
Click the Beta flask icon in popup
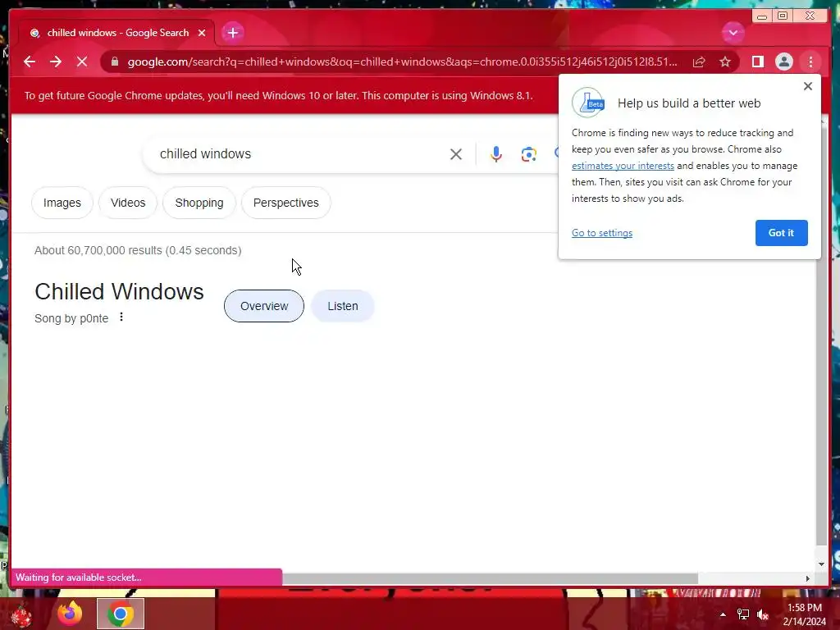pos(588,103)
